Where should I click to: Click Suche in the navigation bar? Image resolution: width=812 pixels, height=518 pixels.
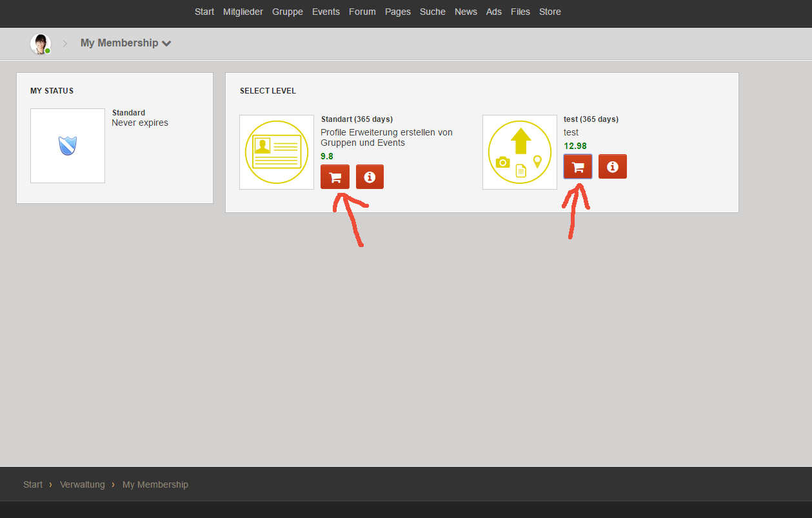(x=433, y=12)
